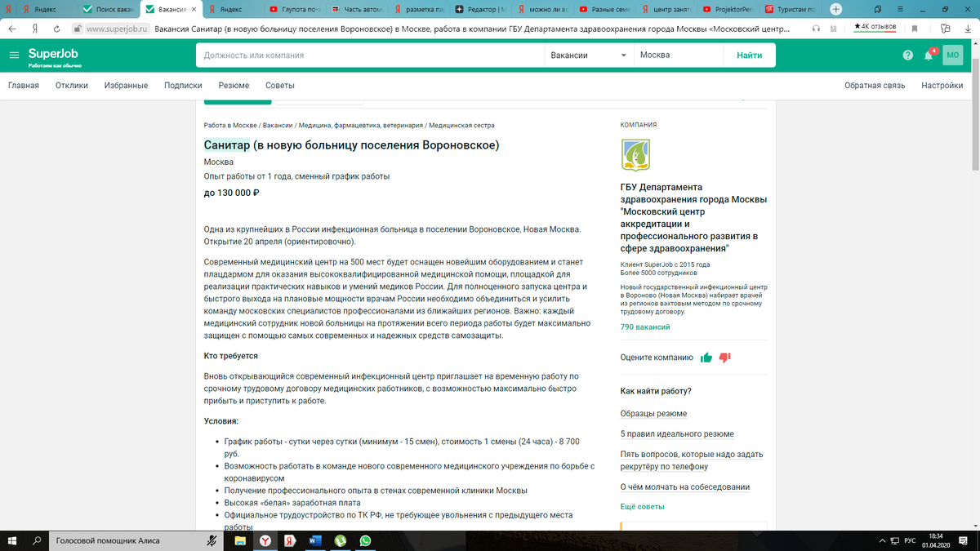
Task: Open the 790 вакансий company link
Action: coord(645,327)
